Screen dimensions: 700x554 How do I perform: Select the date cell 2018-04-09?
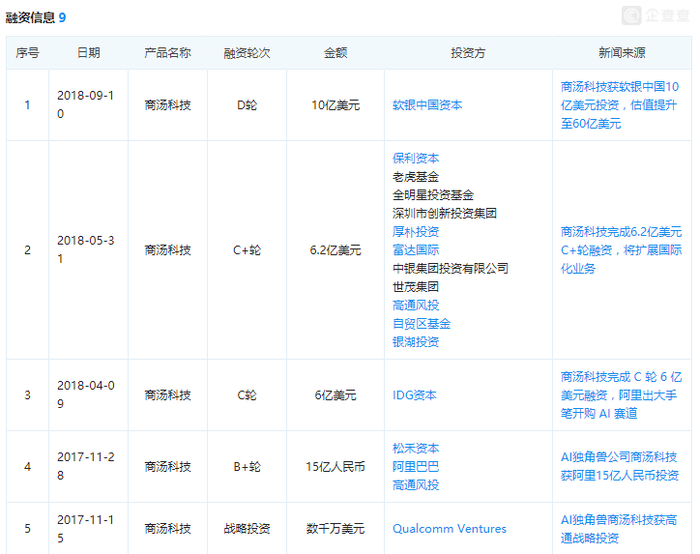[x=86, y=395]
